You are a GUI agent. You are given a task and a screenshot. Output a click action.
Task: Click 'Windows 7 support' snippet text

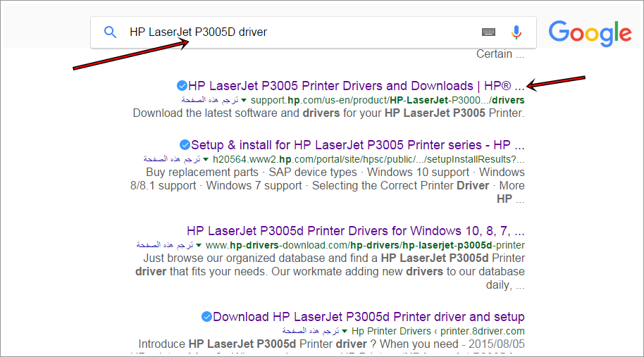click(x=254, y=186)
